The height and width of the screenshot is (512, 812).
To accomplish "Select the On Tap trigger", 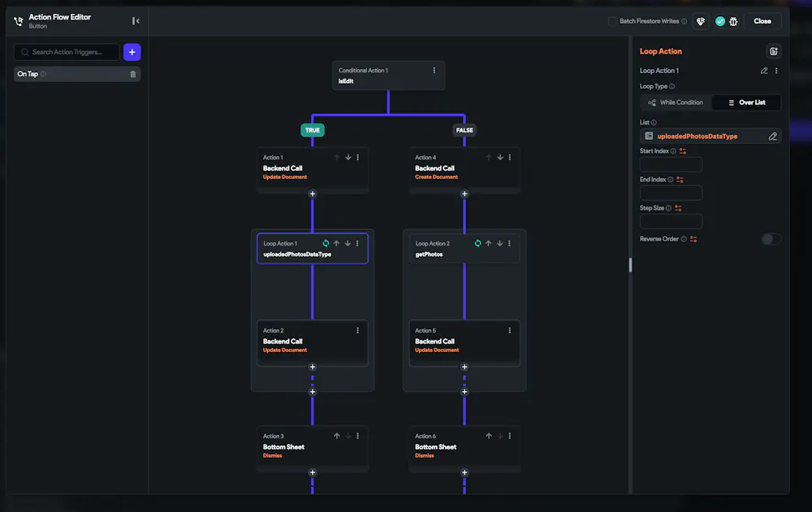I will pos(77,74).
